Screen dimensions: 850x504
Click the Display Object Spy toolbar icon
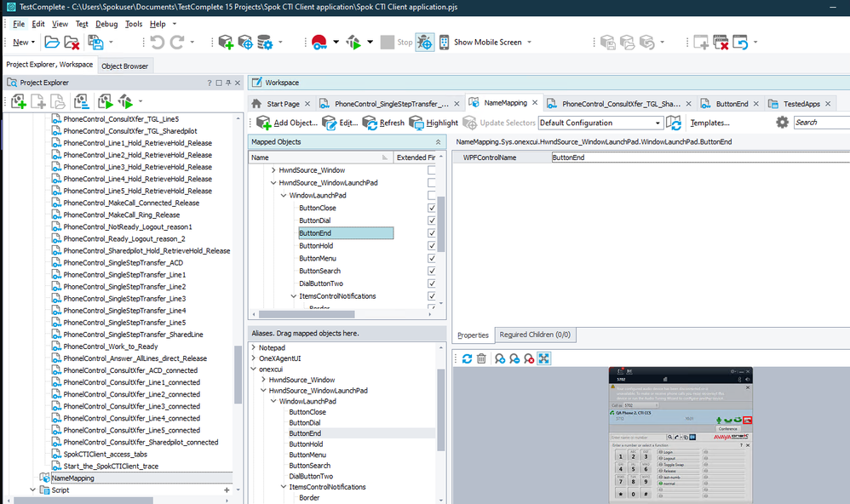pyautogui.click(x=424, y=42)
